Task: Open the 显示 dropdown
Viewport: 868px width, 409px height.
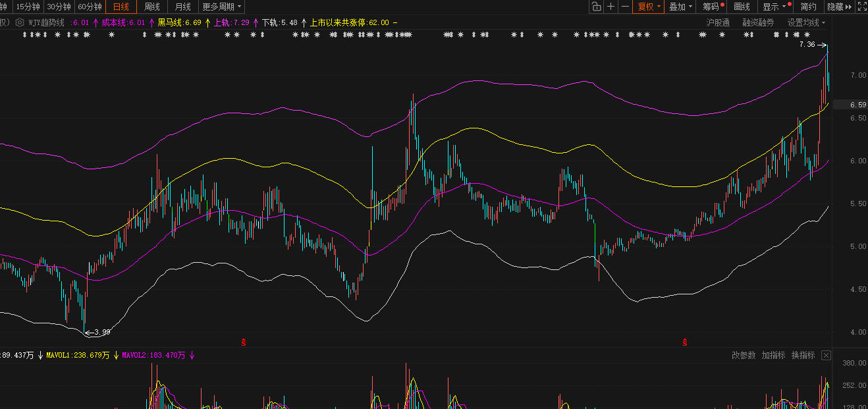Action: pyautogui.click(x=774, y=7)
